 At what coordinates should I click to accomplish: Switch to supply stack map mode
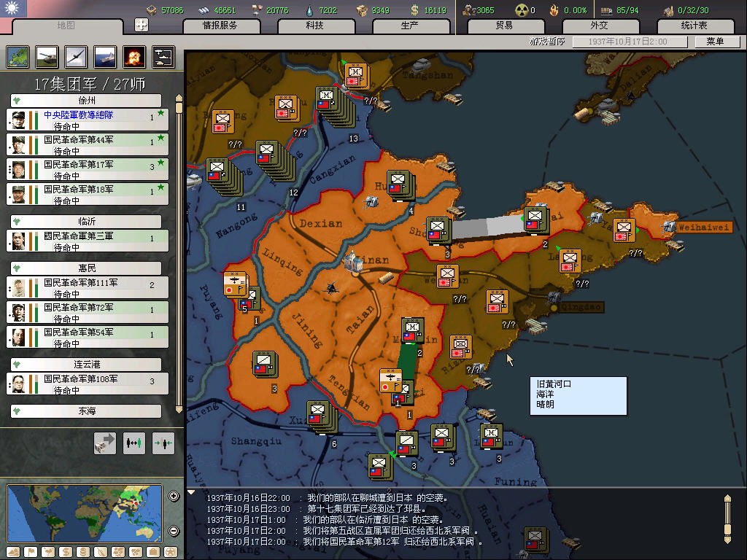coord(83,552)
